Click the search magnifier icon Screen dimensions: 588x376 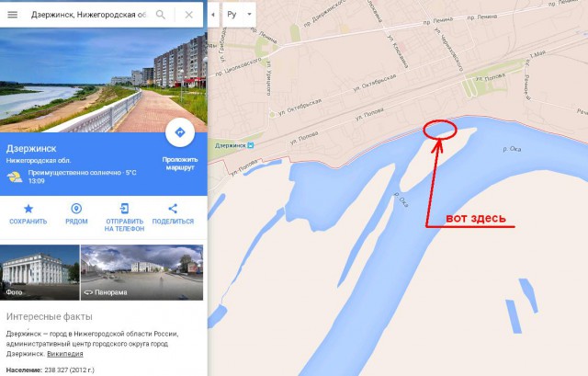[x=161, y=15]
